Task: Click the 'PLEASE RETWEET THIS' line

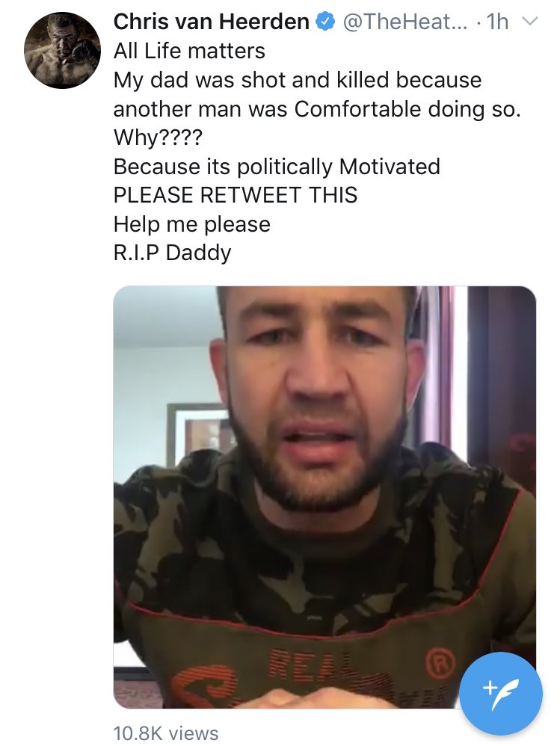Action: [x=236, y=195]
